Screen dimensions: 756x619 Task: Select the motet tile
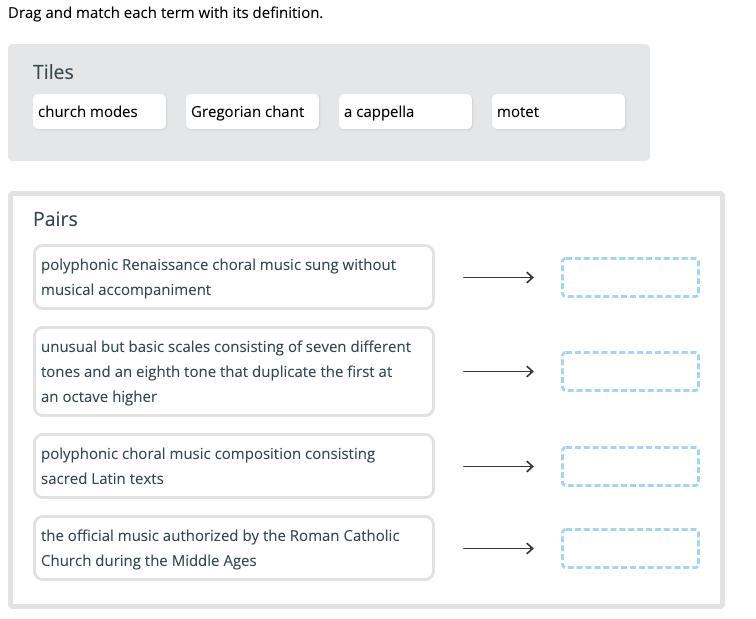558,112
